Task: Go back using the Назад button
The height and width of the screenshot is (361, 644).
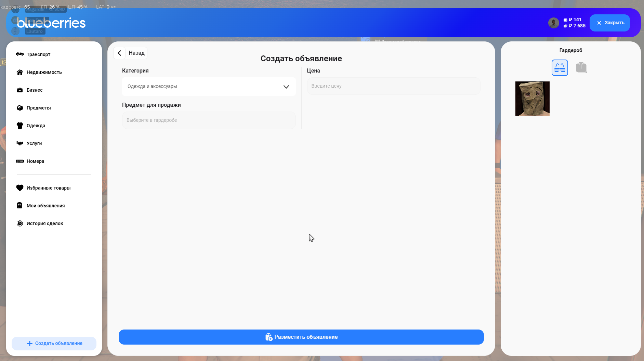Action: (131, 53)
